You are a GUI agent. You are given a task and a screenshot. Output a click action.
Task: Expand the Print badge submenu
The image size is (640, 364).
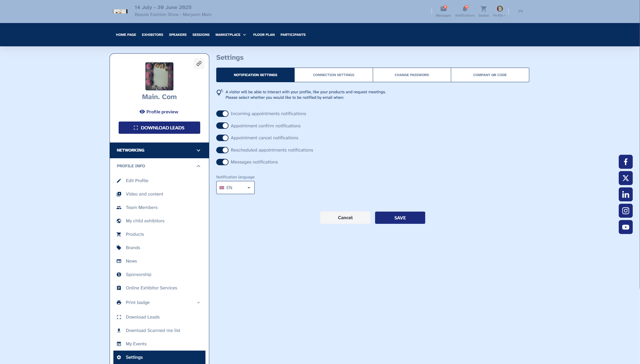point(198,303)
